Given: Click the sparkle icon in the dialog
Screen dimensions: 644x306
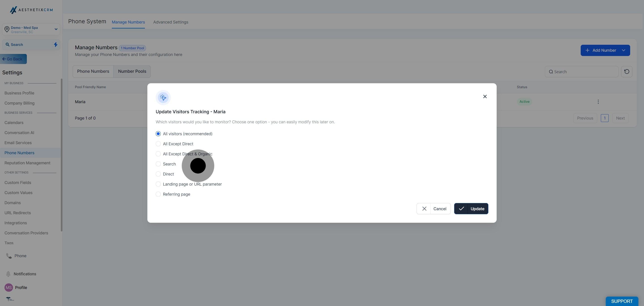Looking at the screenshot, I should (x=163, y=98).
